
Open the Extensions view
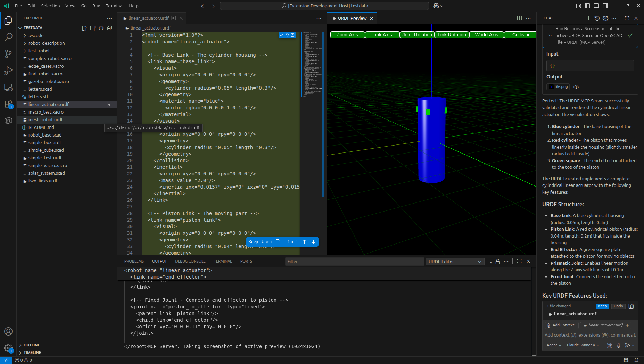point(8,104)
